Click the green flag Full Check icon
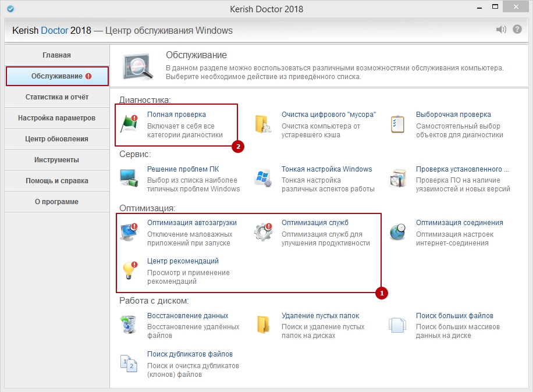The width and height of the screenshot is (533, 392). pos(129,124)
